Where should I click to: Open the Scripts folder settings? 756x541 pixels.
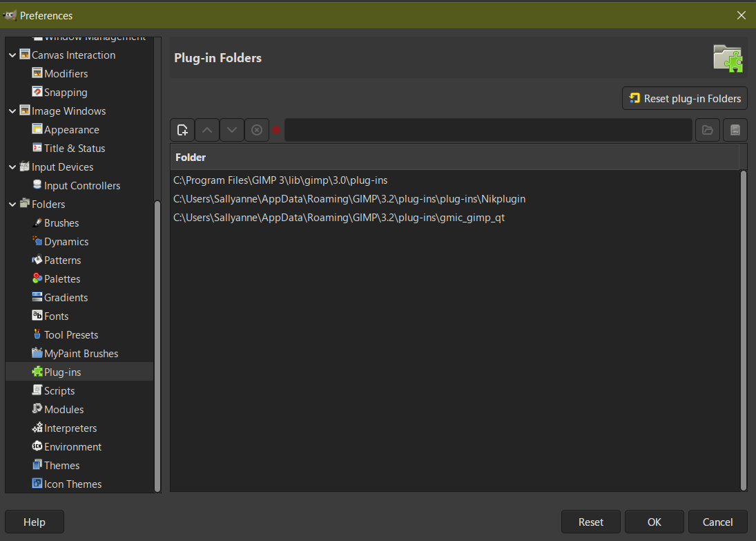point(59,391)
